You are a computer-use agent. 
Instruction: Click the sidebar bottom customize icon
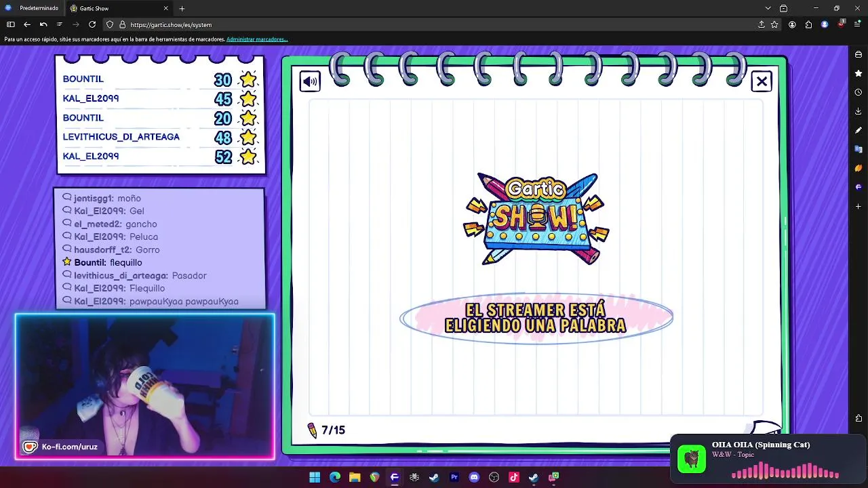[x=859, y=418]
